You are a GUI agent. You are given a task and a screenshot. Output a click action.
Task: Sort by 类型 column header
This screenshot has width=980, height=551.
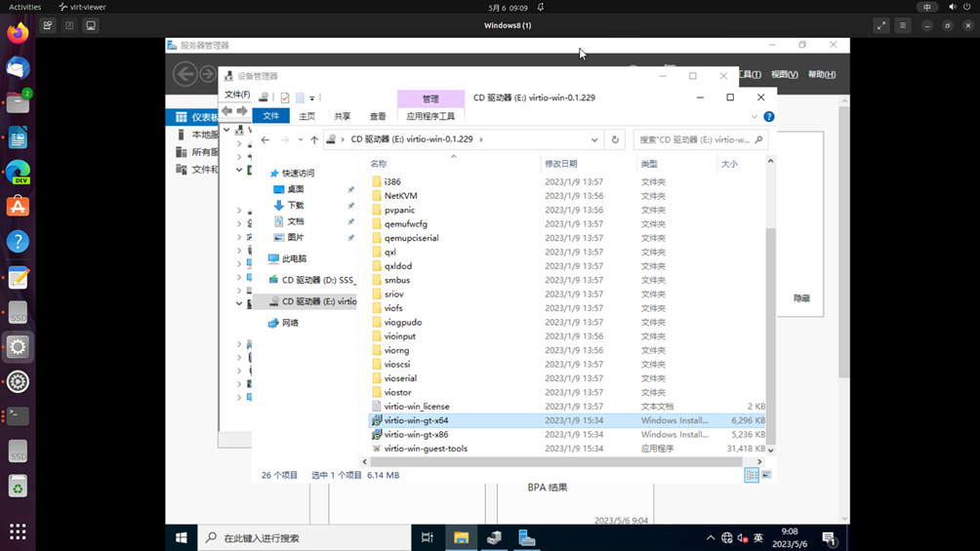[x=649, y=164]
